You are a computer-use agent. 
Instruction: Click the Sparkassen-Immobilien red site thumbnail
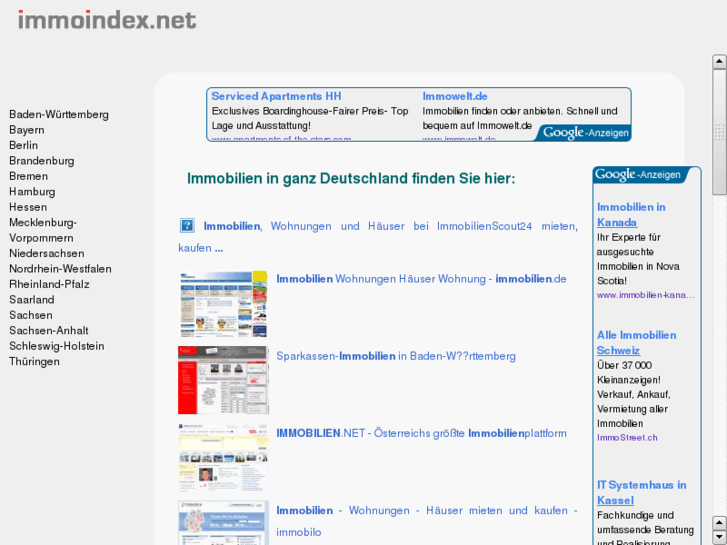(223, 380)
